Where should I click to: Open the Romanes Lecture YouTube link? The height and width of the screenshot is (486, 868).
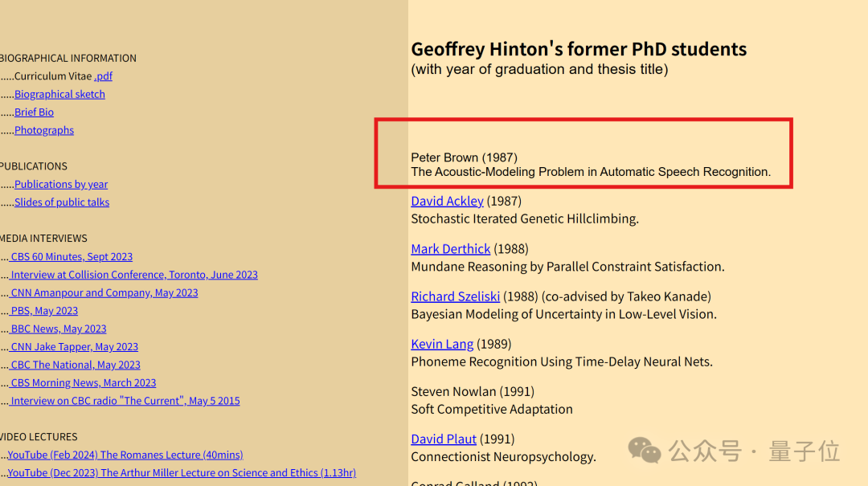click(x=125, y=455)
